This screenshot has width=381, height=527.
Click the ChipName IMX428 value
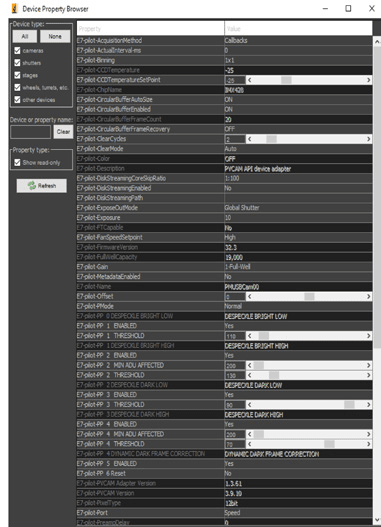[298, 90]
